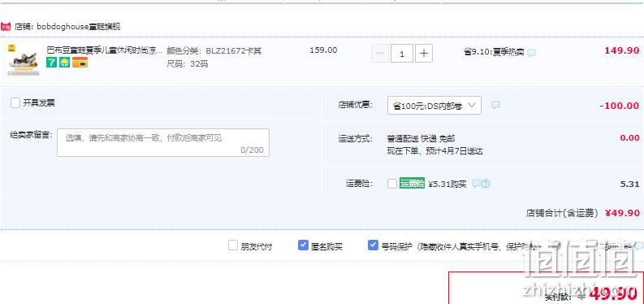Click the red Tmall store icon
Image resolution: width=644 pixels, height=304 pixels.
6,27
